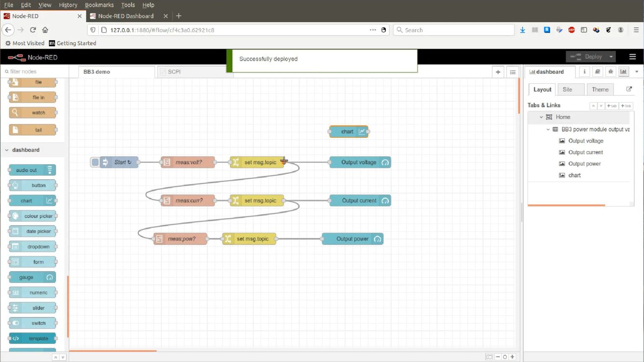This screenshot has height=362, width=644.
Task: Open the debug messages sidebar tab
Action: (x=610, y=72)
